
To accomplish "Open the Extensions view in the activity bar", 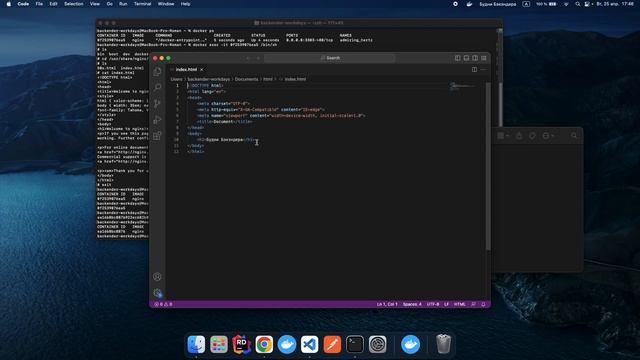I will pos(157,136).
